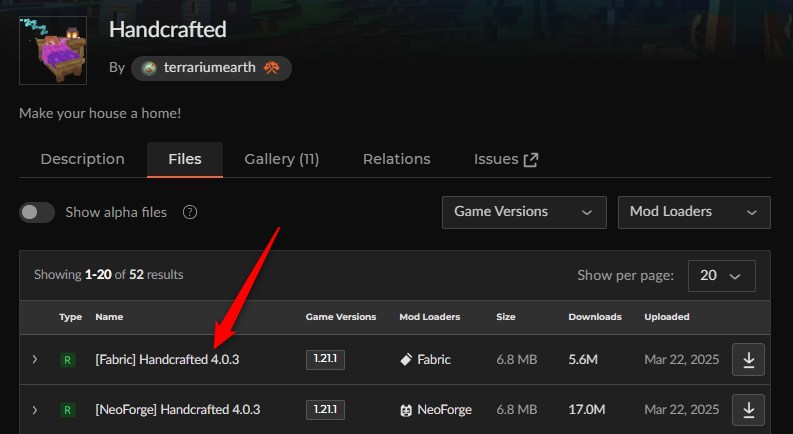Click the 'Make your house a home!' tagline
This screenshot has height=434, width=793.
tap(100, 113)
